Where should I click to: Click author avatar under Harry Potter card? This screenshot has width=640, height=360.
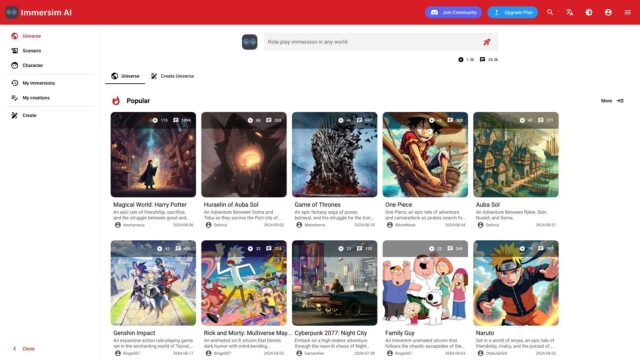click(x=118, y=225)
